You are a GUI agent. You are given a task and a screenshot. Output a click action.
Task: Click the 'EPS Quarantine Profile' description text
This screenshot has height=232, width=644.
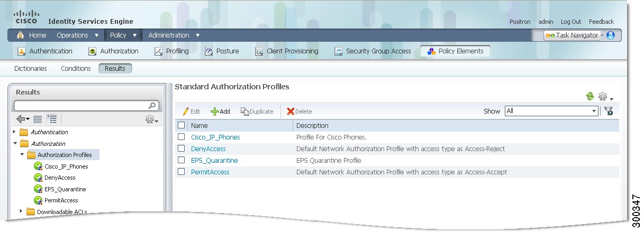tap(329, 161)
